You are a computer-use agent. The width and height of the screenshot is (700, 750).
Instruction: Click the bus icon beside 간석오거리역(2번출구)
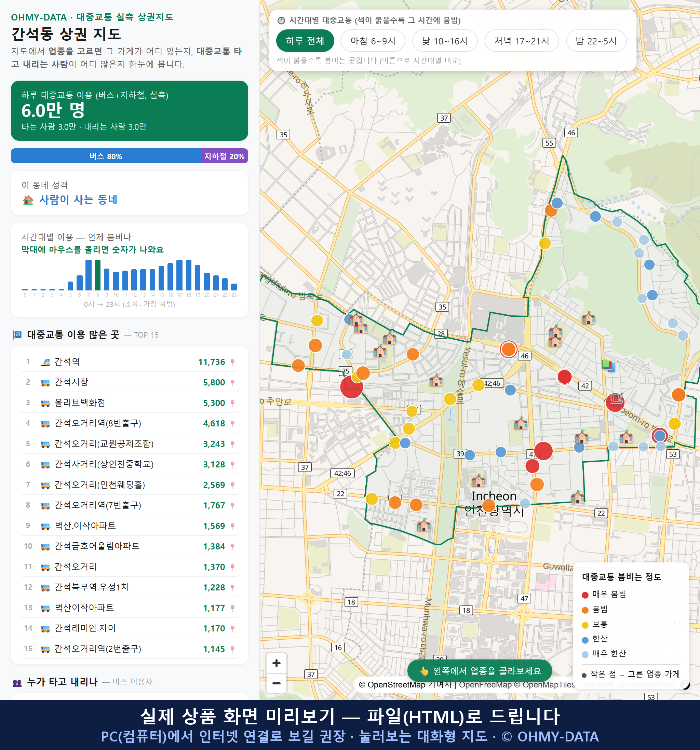(x=45, y=649)
